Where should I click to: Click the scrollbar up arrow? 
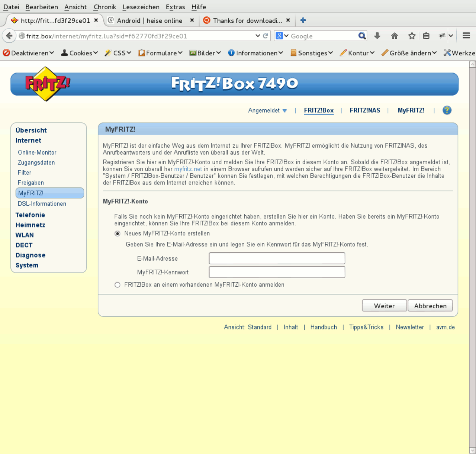[x=472, y=64]
